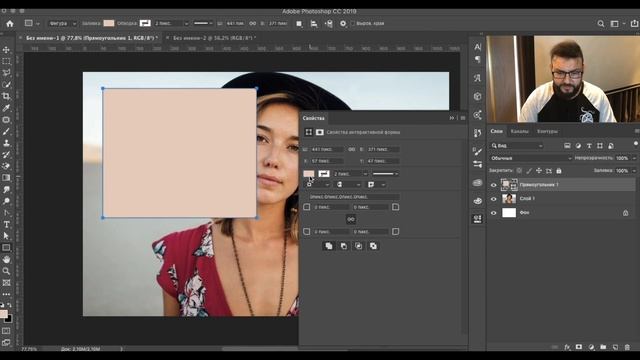Screen dimensions: 640x360
Task: Switch to Без имени-2 document tab
Action: (214, 38)
